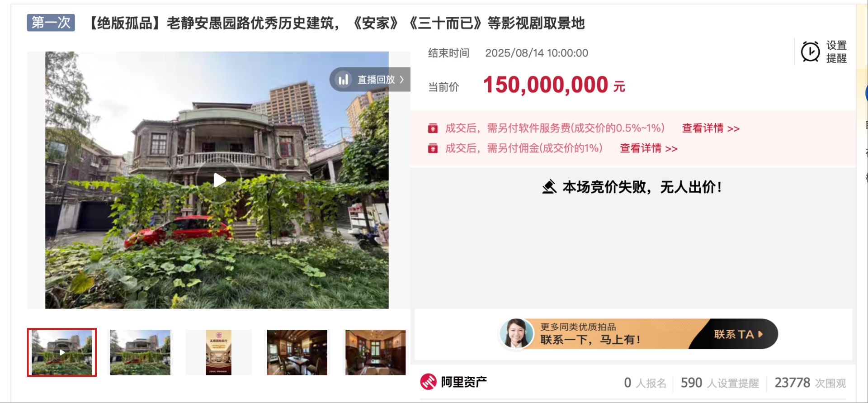The height and width of the screenshot is (403, 868).
Task: Select the poster brochure thumbnail
Action: click(219, 352)
